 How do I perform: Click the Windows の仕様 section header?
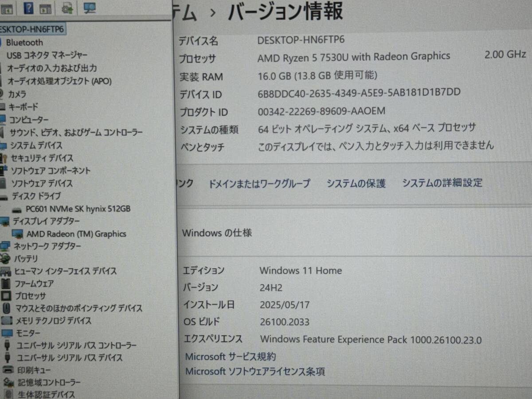coord(217,233)
